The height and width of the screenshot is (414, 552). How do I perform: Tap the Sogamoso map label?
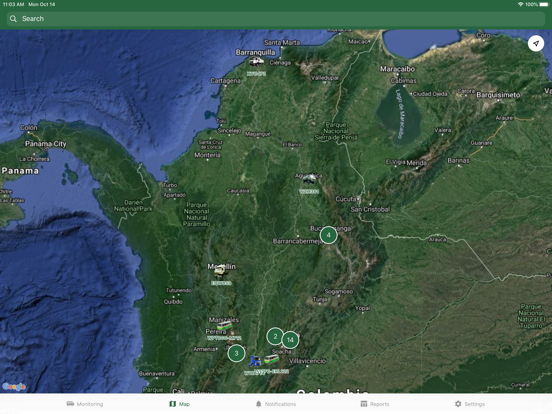(x=339, y=291)
